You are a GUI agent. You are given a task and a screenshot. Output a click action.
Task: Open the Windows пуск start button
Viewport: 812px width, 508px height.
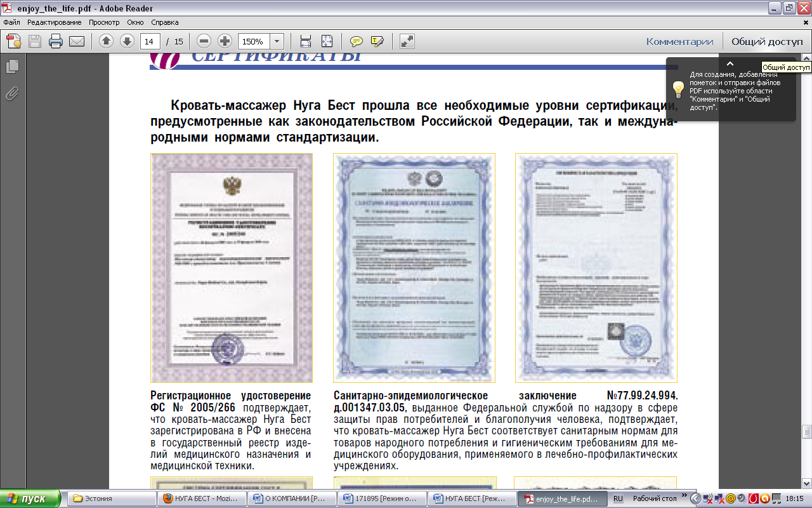click(x=30, y=498)
